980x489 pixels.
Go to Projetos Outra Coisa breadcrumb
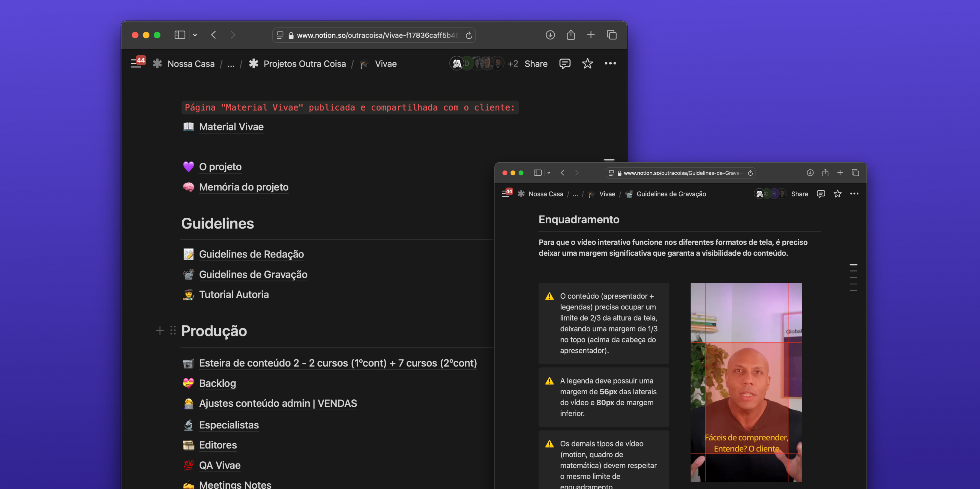304,64
